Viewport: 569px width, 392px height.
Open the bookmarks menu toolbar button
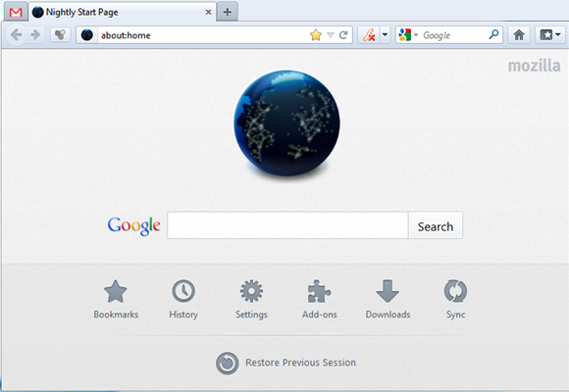[x=550, y=35]
